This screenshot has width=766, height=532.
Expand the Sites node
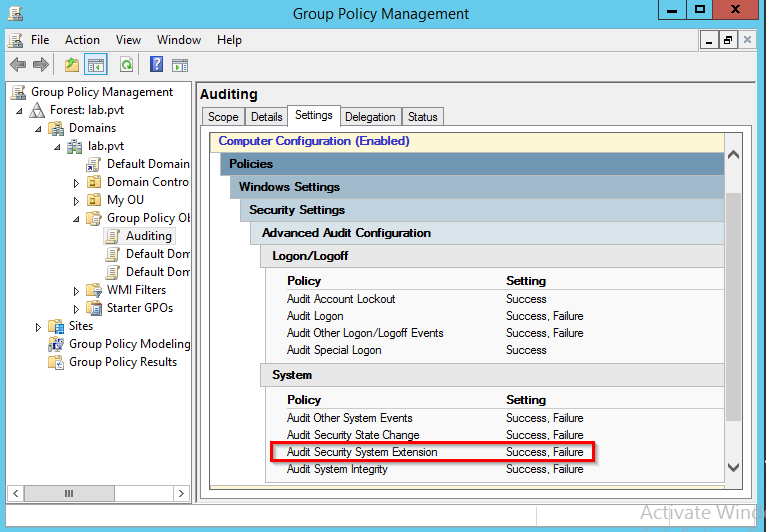click(38, 326)
